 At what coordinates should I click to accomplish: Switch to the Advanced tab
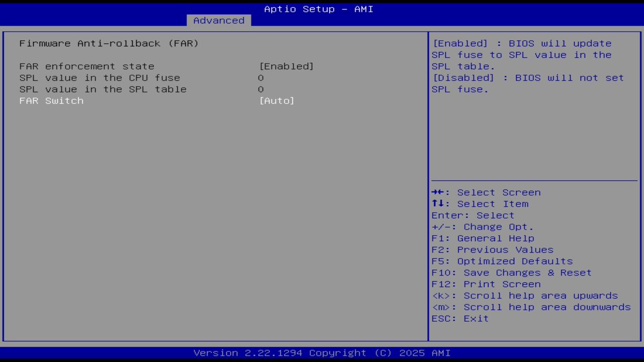pyautogui.click(x=218, y=20)
